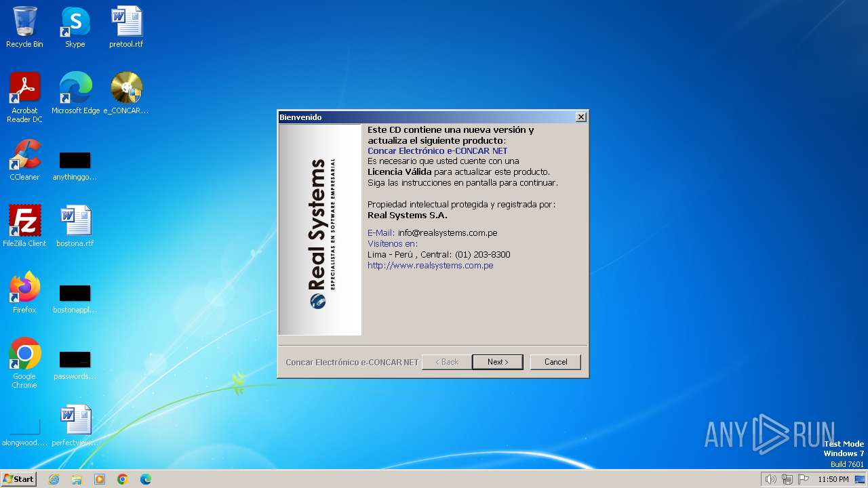Select the bostonappl desktop file
This screenshot has width=868, height=488.
(75, 299)
